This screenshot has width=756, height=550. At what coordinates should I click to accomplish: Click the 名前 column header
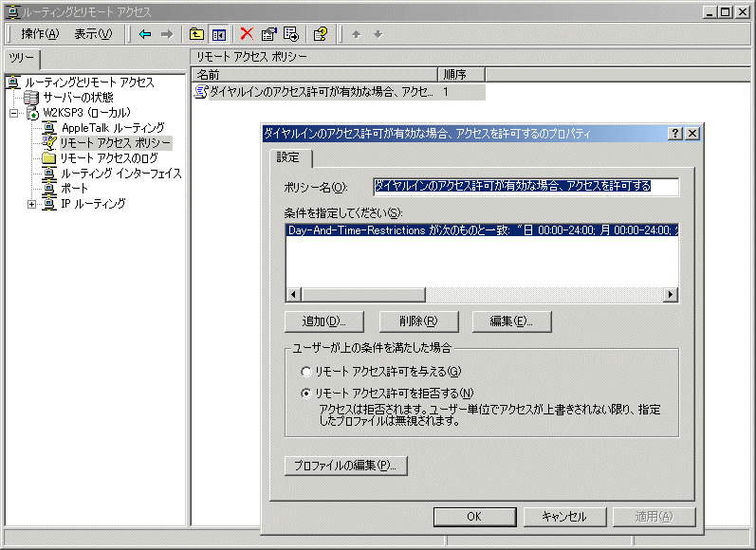click(314, 75)
